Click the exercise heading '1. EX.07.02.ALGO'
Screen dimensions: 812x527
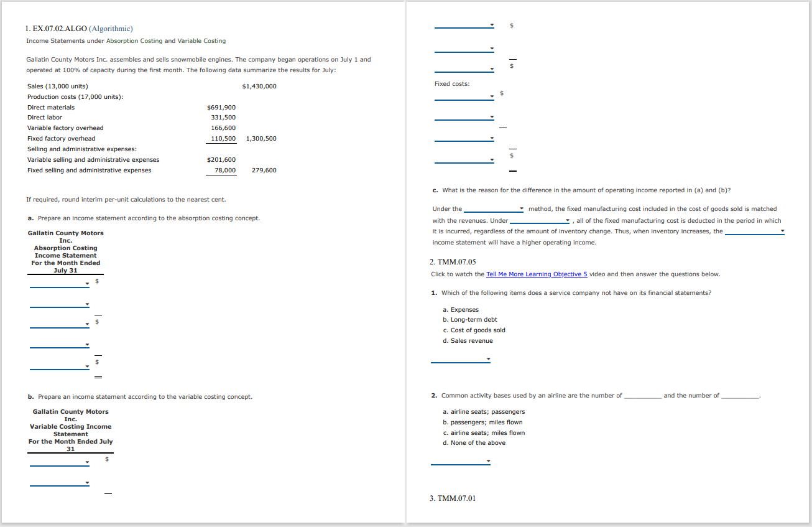pyautogui.click(x=55, y=29)
